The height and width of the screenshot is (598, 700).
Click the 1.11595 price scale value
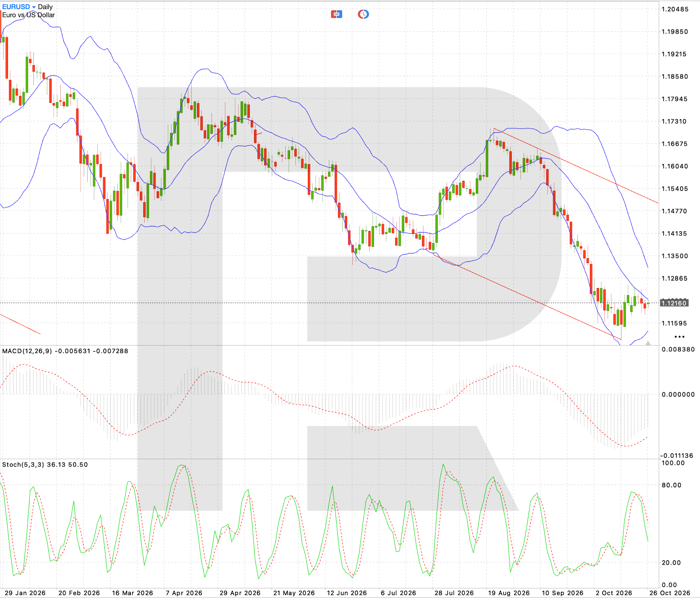pos(674,323)
